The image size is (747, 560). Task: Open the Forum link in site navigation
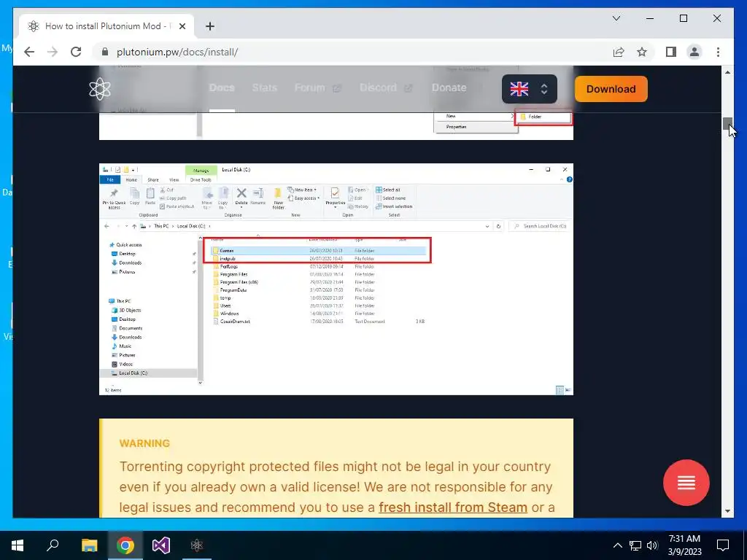point(317,87)
